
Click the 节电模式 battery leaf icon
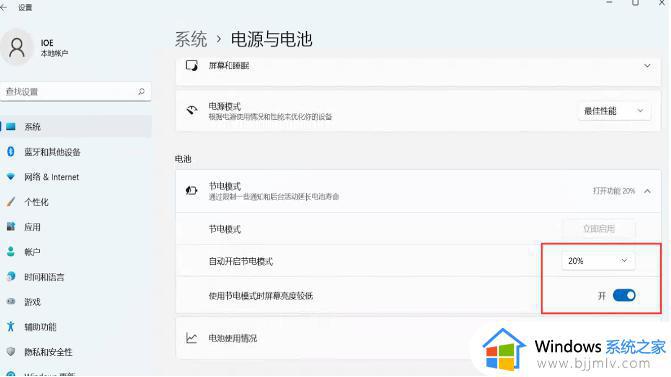pos(191,190)
